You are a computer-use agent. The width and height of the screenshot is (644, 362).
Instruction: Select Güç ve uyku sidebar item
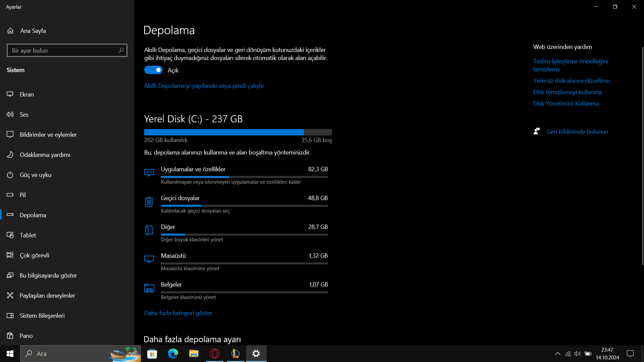pos(35,175)
